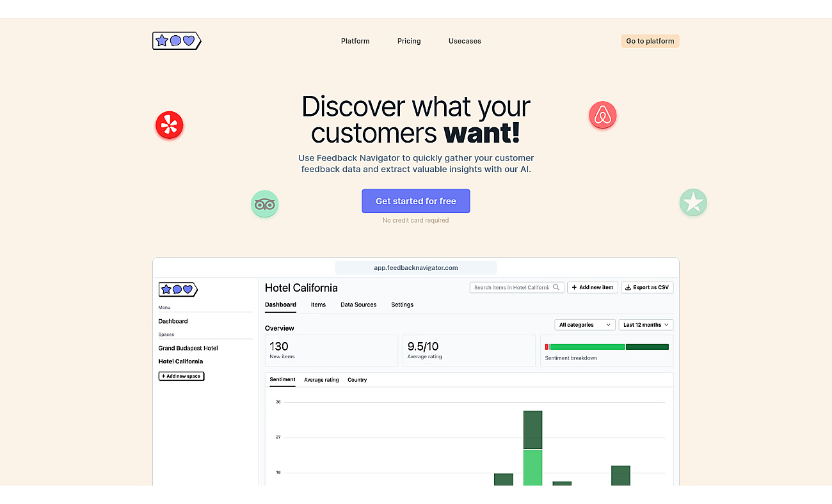
Task: Click the search magnifier icon
Action: (x=557, y=287)
